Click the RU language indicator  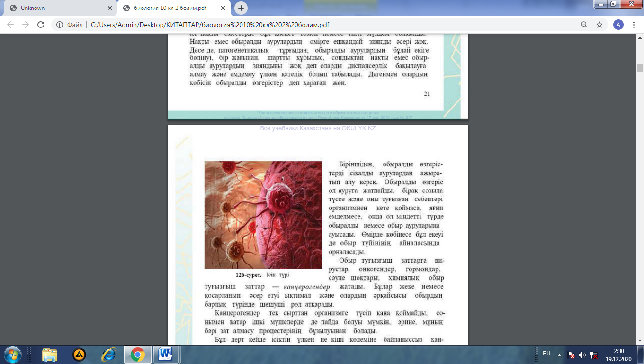tap(546, 354)
